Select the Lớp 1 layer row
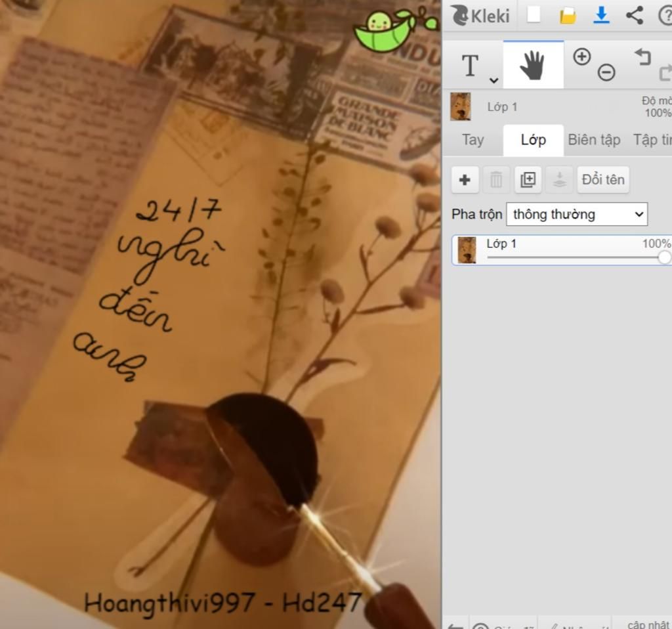This screenshot has width=672, height=629. click(x=562, y=250)
